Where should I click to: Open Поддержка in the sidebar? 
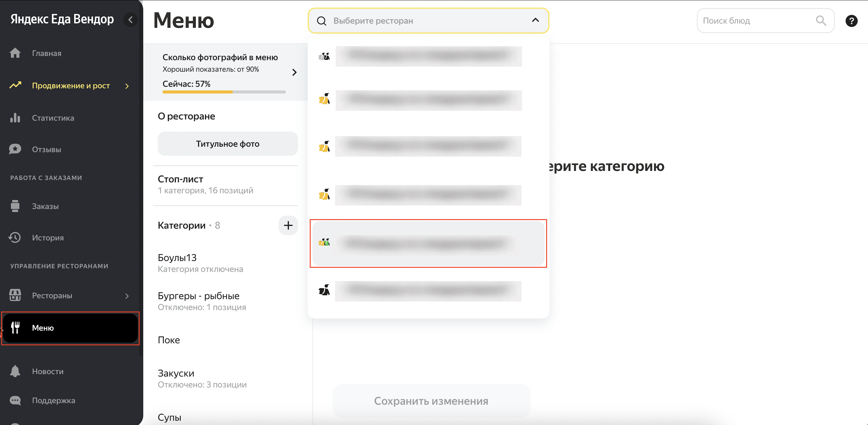click(53, 400)
